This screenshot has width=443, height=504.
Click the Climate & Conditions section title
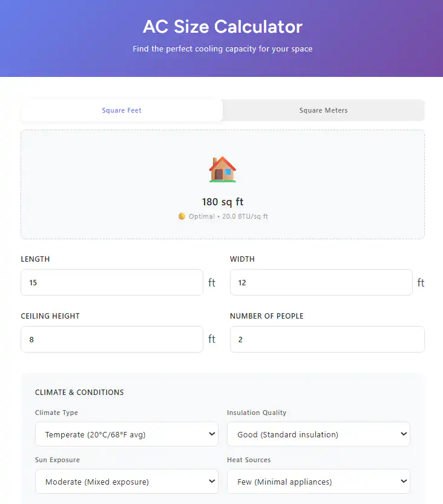click(x=79, y=392)
